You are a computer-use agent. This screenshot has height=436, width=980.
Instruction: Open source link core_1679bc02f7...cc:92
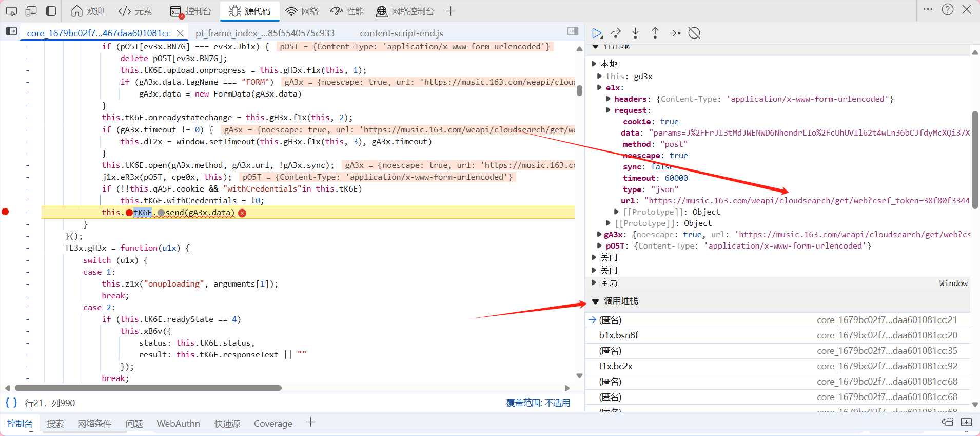click(887, 366)
